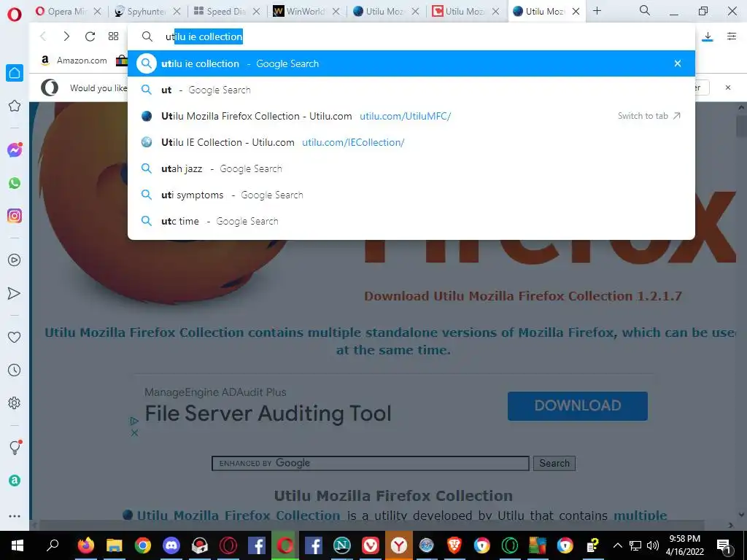This screenshot has height=560, width=747.
Task: Open My Flow arrow icon in sidebar
Action: 15,293
